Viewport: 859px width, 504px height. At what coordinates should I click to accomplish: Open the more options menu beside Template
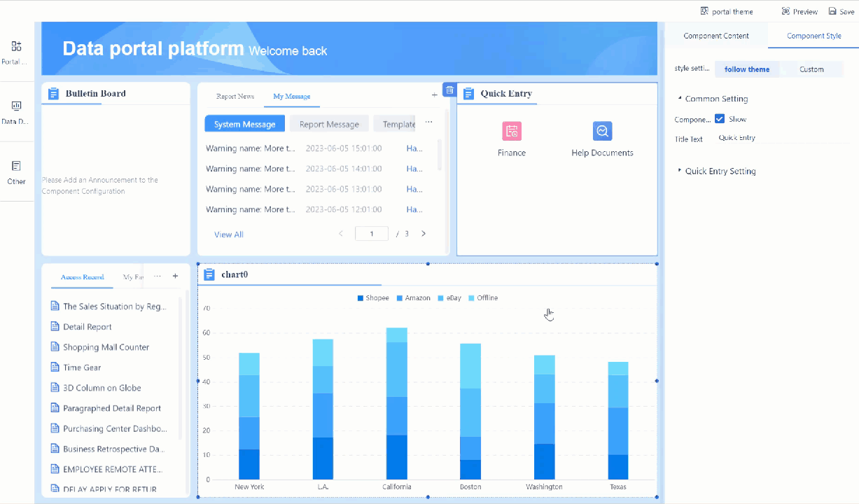pos(428,122)
